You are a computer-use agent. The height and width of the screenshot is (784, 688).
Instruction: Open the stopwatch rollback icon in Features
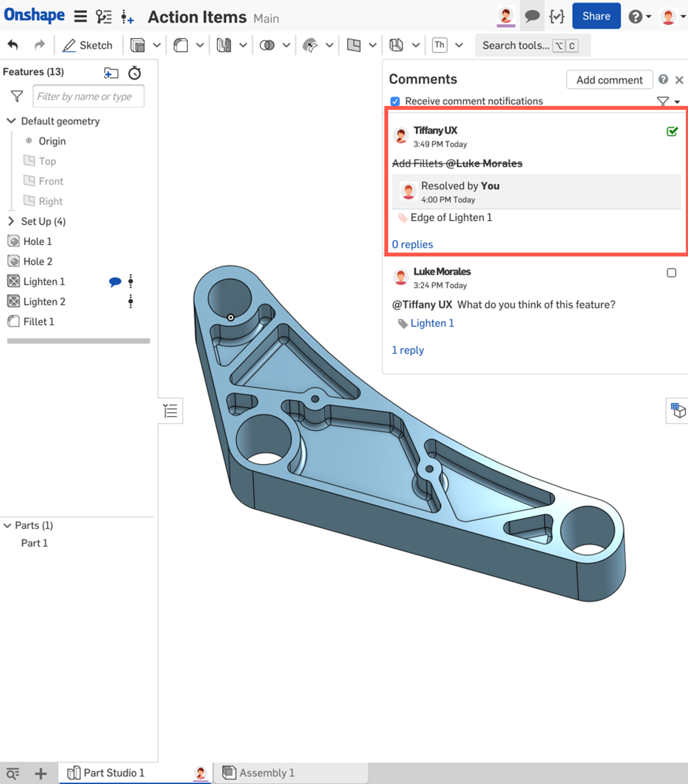[135, 73]
